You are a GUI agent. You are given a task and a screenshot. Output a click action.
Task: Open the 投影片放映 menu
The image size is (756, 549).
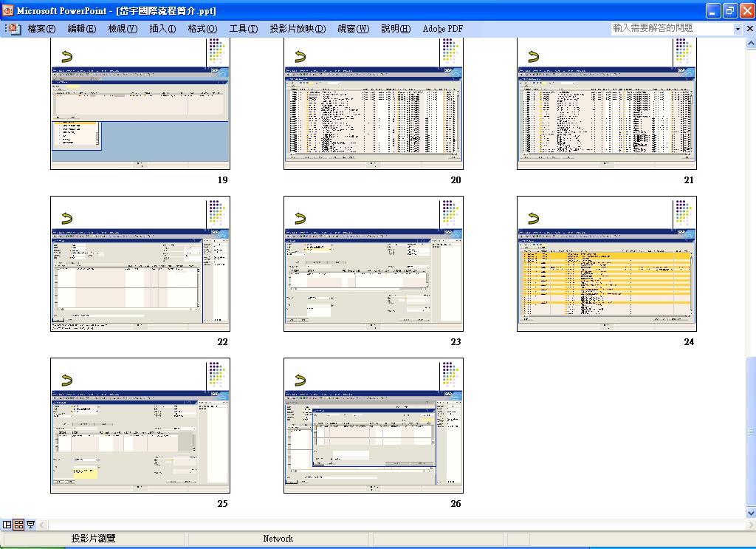(x=297, y=28)
